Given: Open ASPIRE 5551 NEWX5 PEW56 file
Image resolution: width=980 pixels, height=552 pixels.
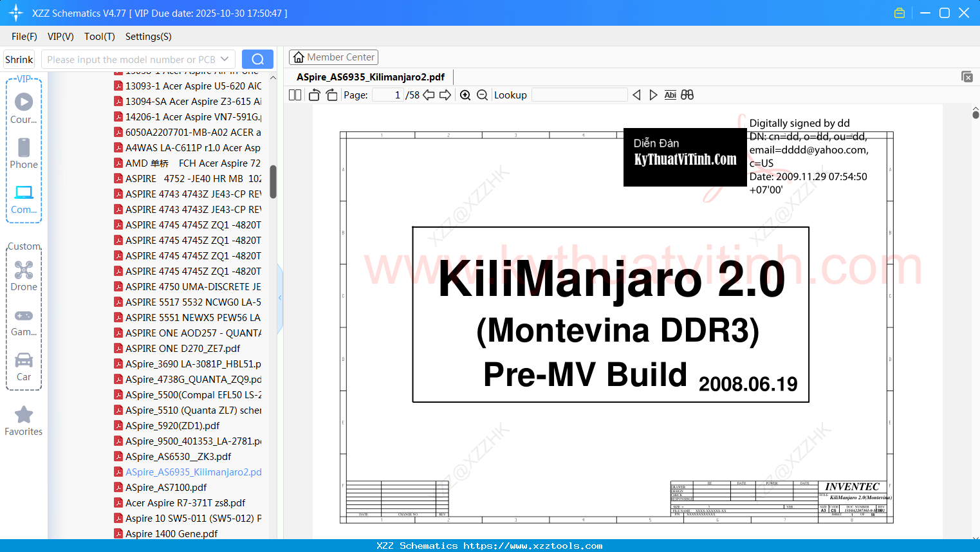Looking at the screenshot, I should pos(188,317).
